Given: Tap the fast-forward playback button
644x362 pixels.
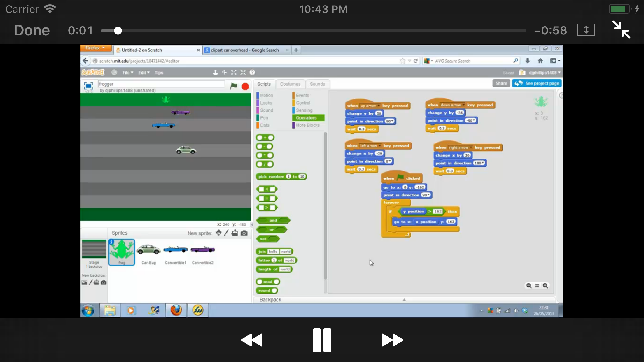Looking at the screenshot, I should pos(392,340).
